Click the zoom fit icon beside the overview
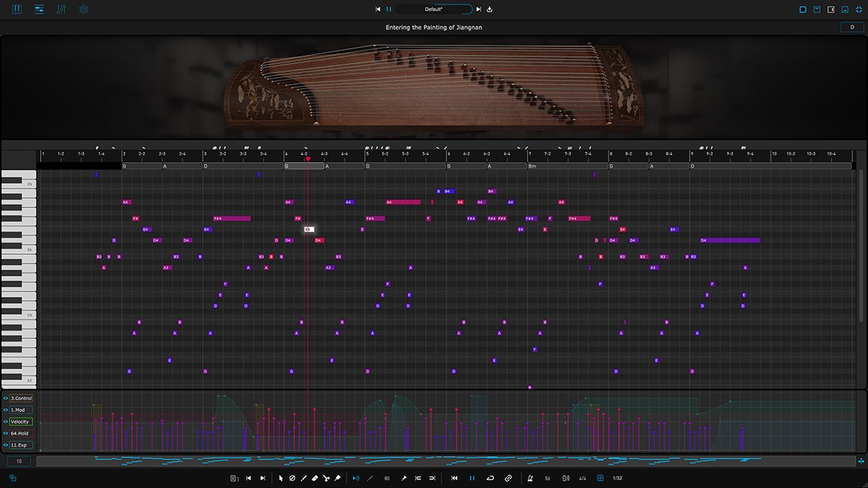Viewport: 868px width, 488px height. [x=861, y=461]
